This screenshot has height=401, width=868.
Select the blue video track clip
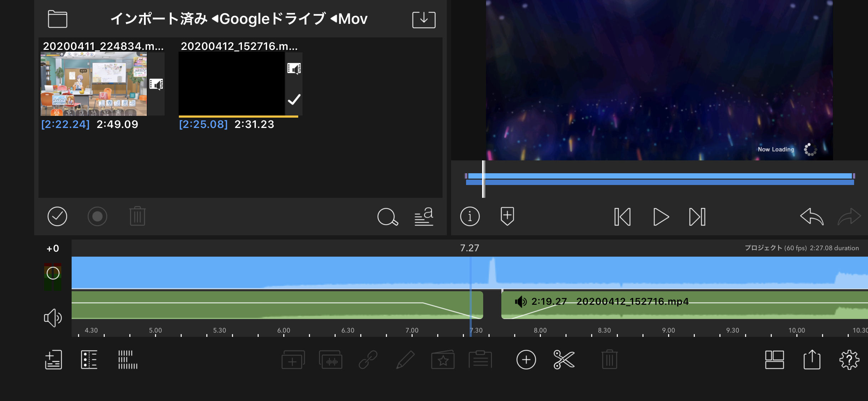tap(470, 273)
